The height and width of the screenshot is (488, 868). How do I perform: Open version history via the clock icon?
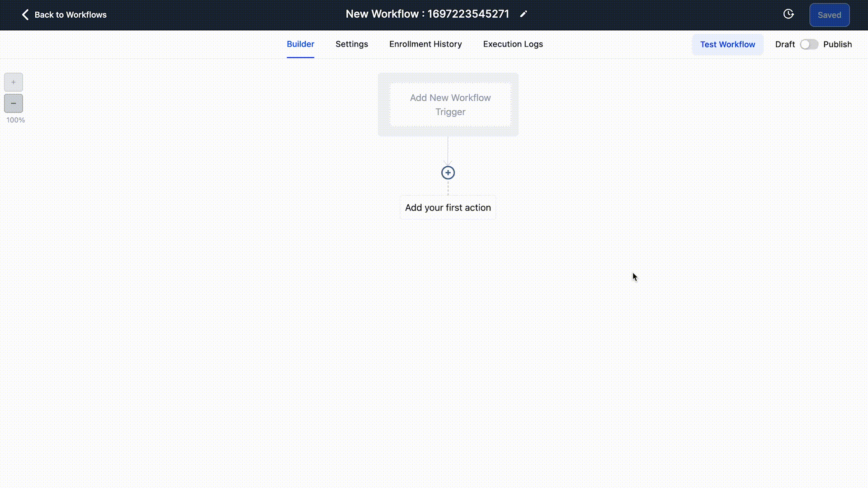pyautogui.click(x=788, y=14)
